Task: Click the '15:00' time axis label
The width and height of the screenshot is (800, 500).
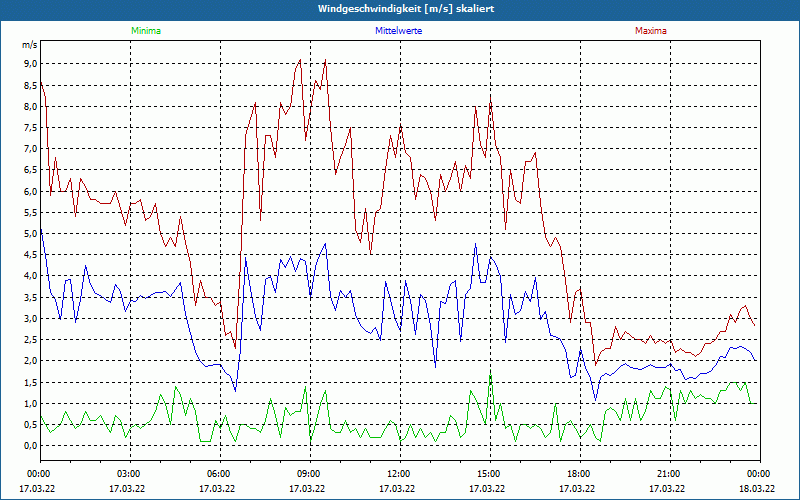Action: click(490, 474)
